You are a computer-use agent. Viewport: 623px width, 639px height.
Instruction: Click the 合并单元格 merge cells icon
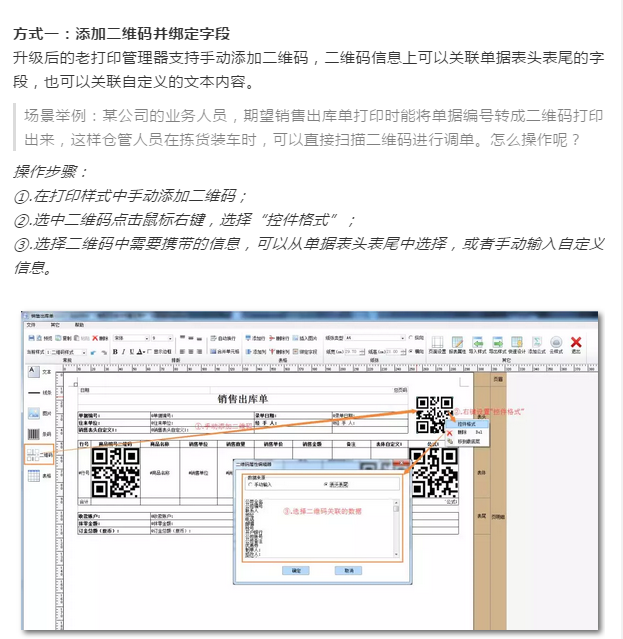[213, 352]
